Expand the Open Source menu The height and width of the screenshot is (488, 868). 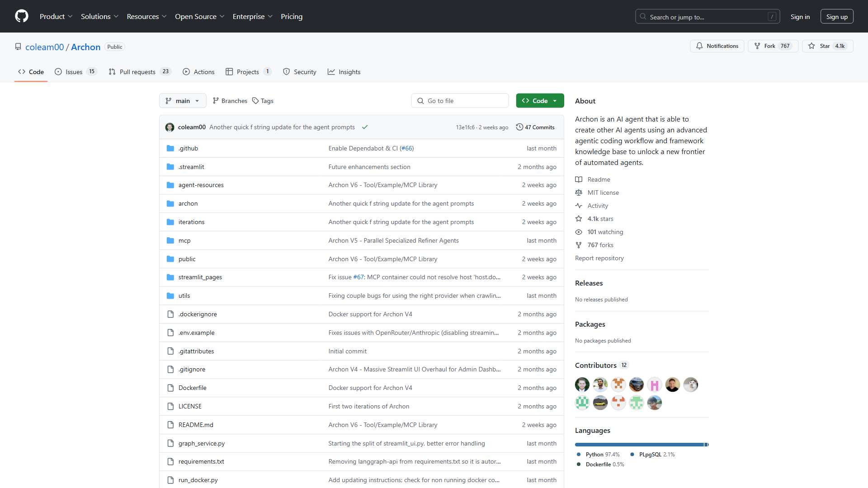[199, 16]
